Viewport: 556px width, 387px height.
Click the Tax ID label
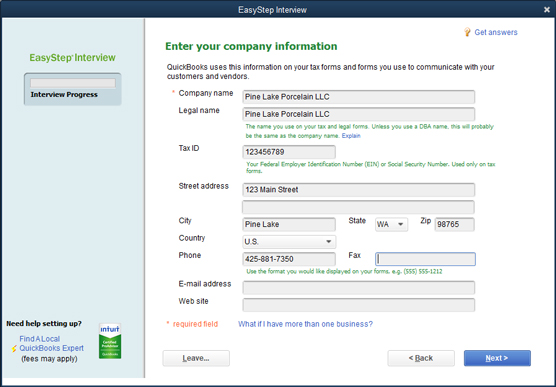click(x=189, y=148)
